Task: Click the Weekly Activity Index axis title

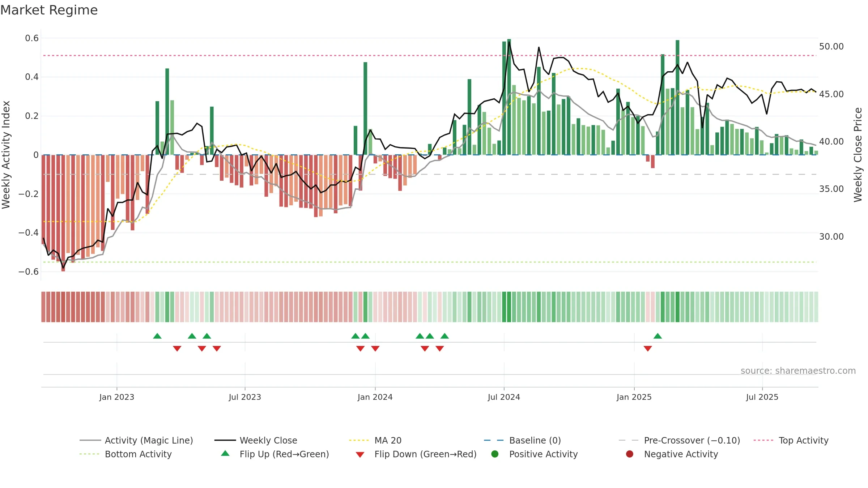Action: pyautogui.click(x=6, y=155)
